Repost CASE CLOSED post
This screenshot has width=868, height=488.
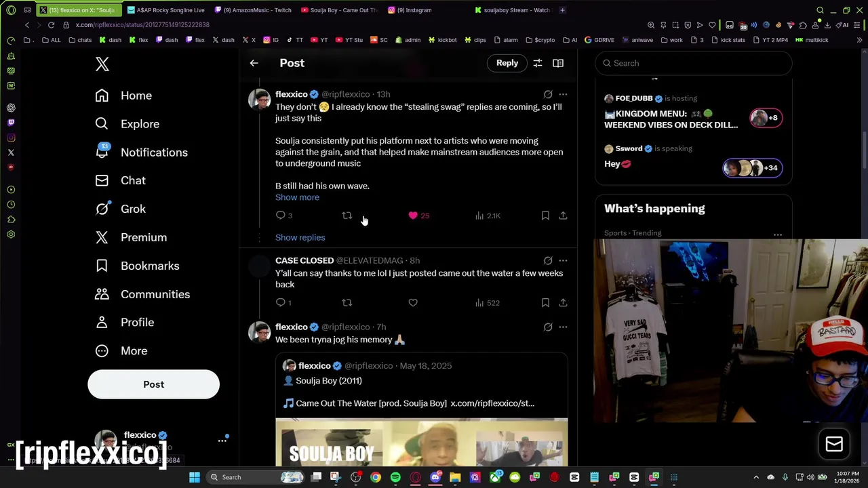coord(347,303)
